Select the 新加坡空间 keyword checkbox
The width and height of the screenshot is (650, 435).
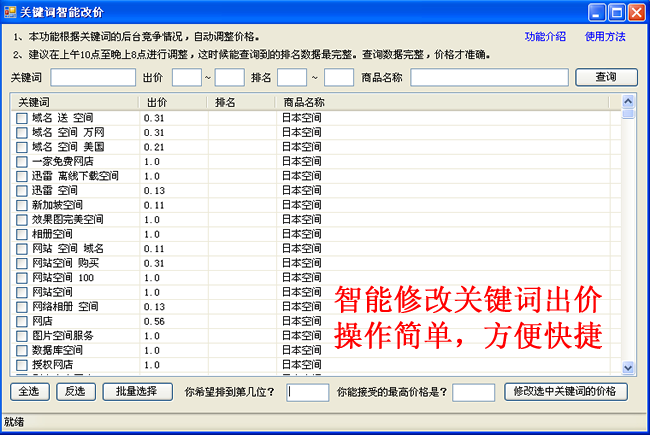[22, 205]
